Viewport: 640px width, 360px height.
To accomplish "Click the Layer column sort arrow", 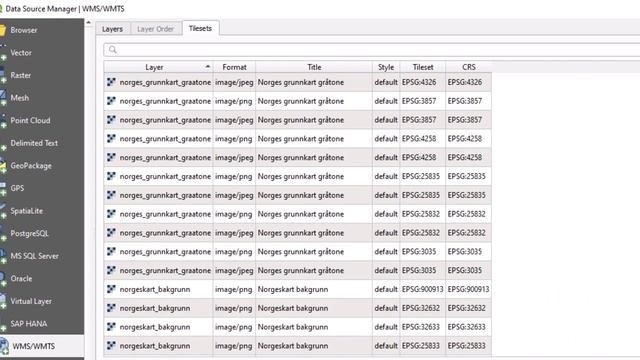I will [208, 66].
